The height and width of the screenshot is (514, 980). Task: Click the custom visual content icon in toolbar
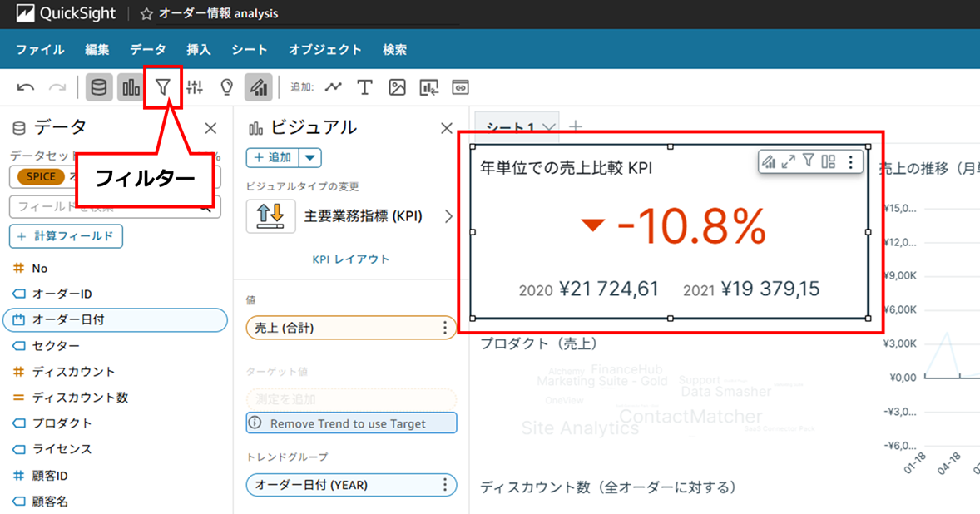click(x=428, y=87)
